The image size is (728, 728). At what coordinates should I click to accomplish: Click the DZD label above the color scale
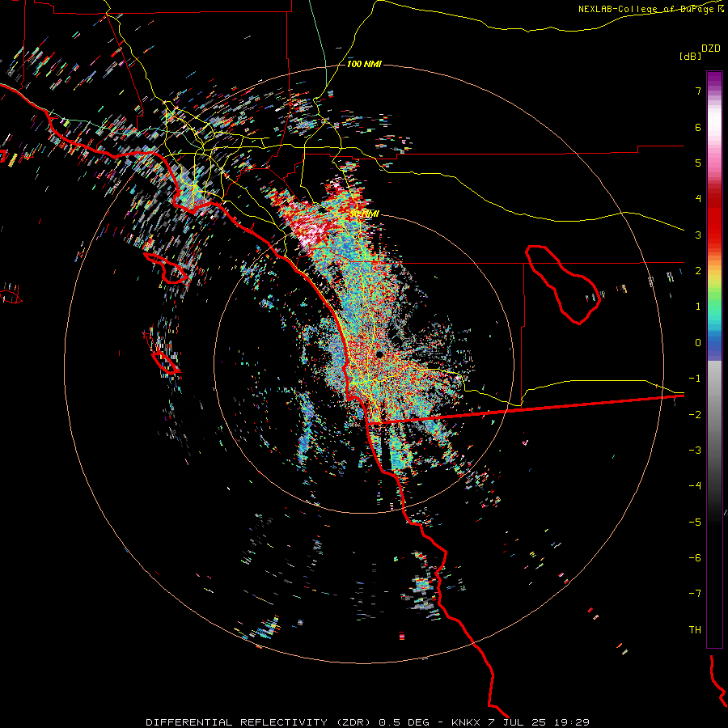(x=710, y=49)
